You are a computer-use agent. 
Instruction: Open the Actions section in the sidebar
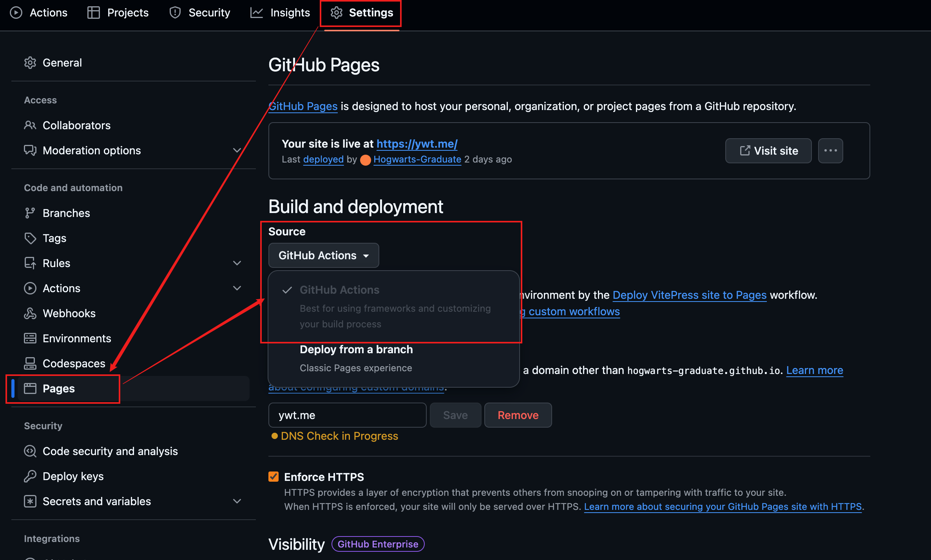(x=61, y=288)
